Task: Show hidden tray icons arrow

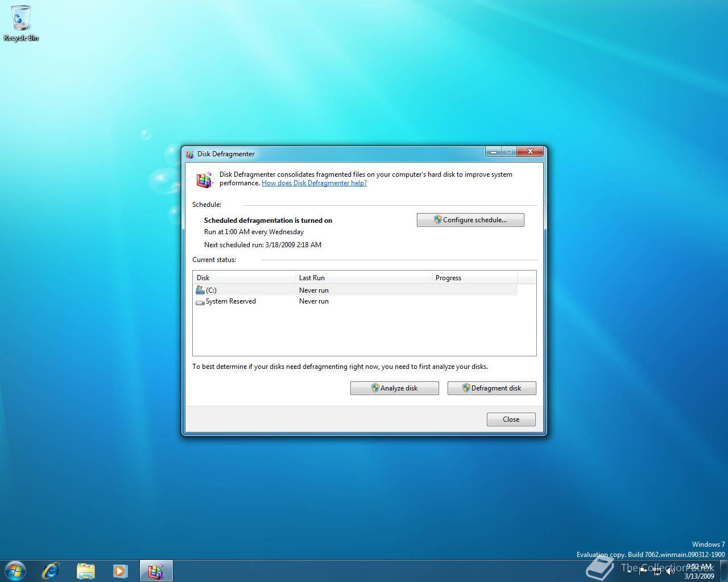Action: point(630,571)
